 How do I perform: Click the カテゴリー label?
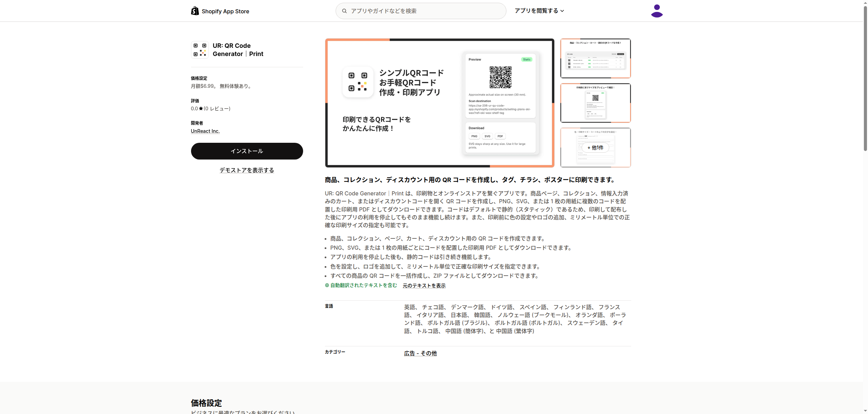pyautogui.click(x=335, y=352)
